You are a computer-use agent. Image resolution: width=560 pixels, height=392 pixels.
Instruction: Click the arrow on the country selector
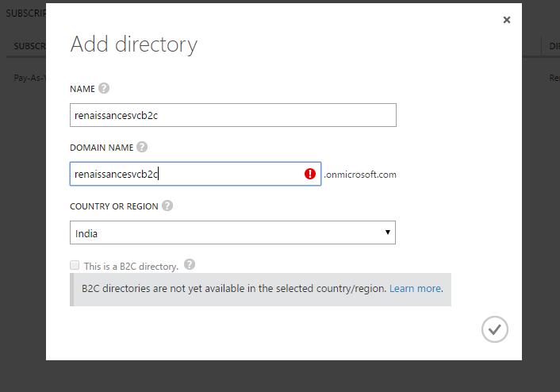[x=387, y=233]
